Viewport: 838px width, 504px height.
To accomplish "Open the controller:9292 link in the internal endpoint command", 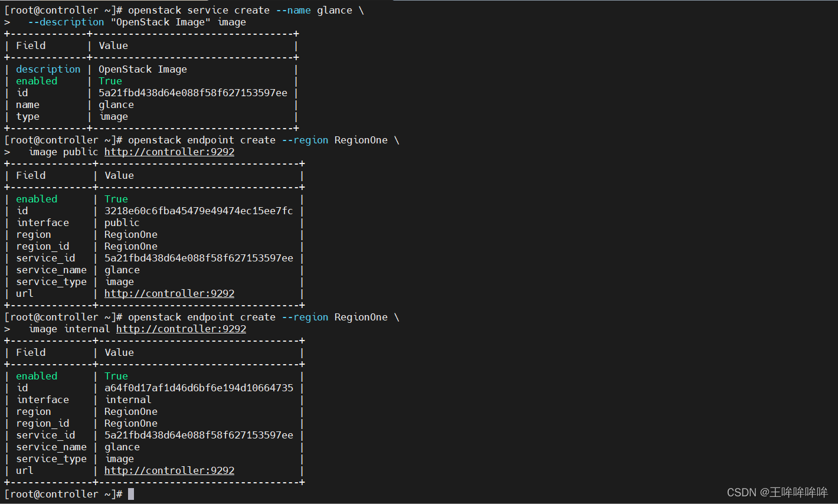I will pos(181,329).
